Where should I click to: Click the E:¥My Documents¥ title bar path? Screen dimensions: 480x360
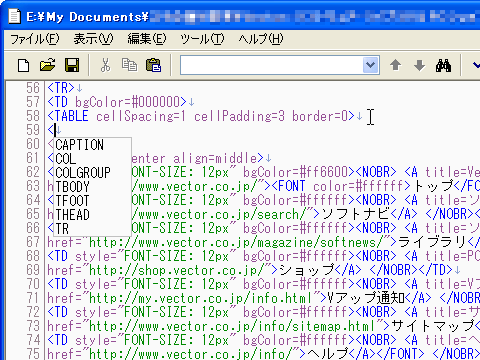click(x=87, y=17)
